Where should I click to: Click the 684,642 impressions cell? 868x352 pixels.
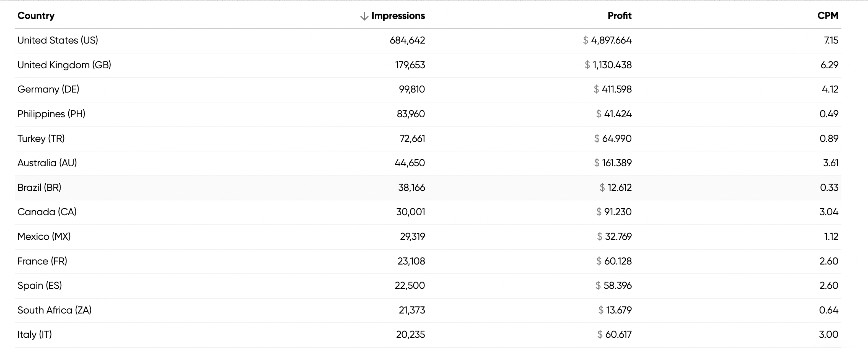407,40
